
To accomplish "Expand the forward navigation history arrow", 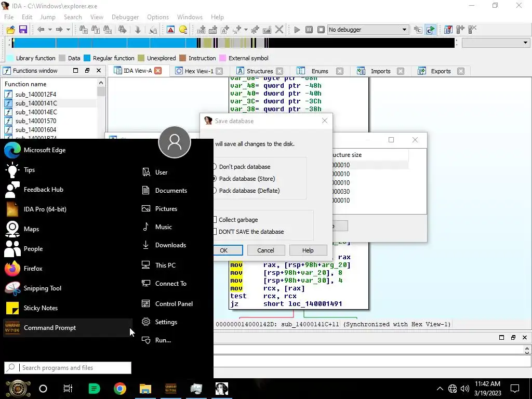I will coord(68,30).
